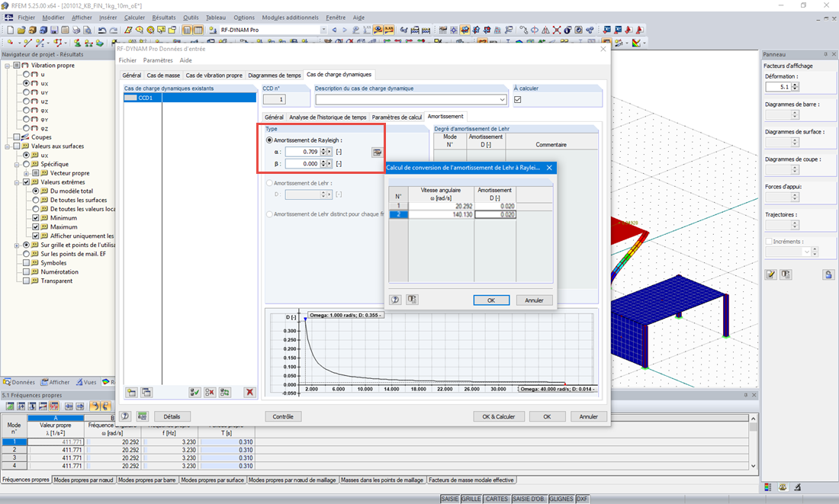Image resolution: width=839 pixels, height=504 pixels.
Task: Select CCD1 in dynamic load cases list
Action: click(190, 98)
